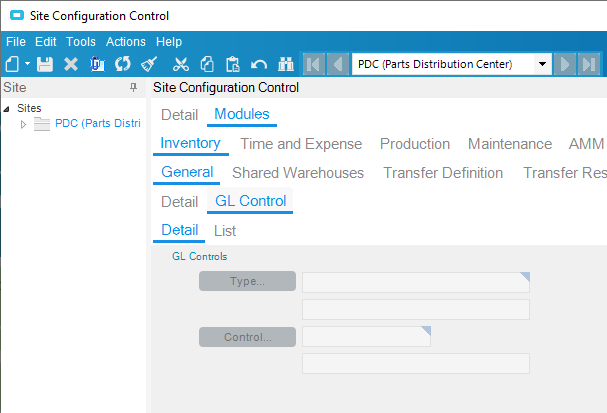Click the Copy pages icon
This screenshot has height=413, width=607.
(207, 64)
